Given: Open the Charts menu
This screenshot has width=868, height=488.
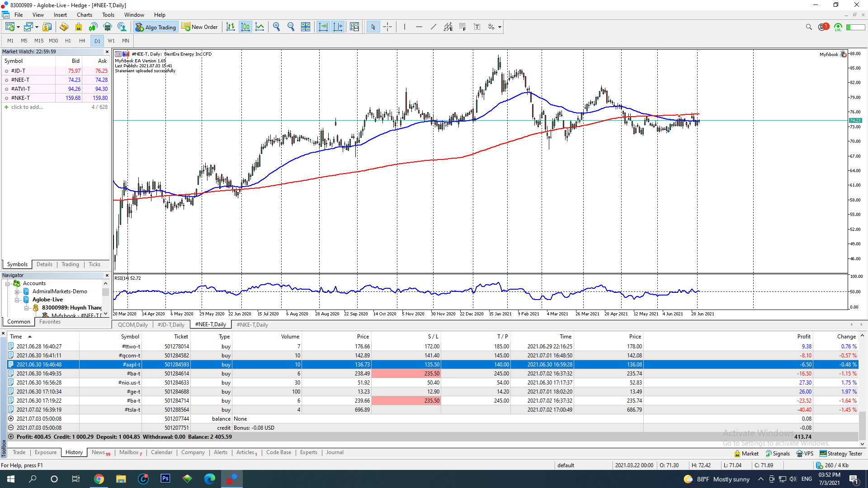Looking at the screenshot, I should pos(84,15).
